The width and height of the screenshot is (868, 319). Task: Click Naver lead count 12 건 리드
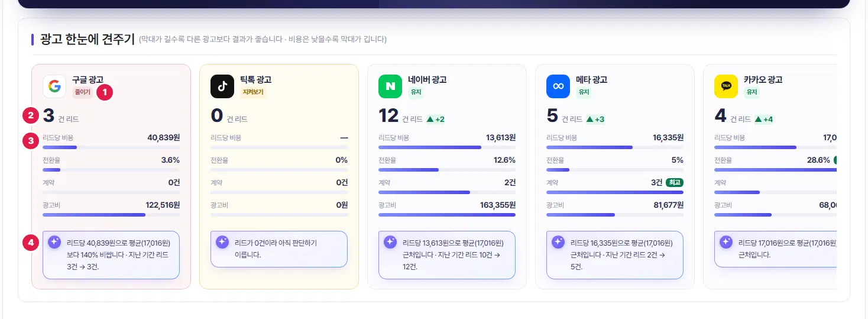[x=400, y=116]
